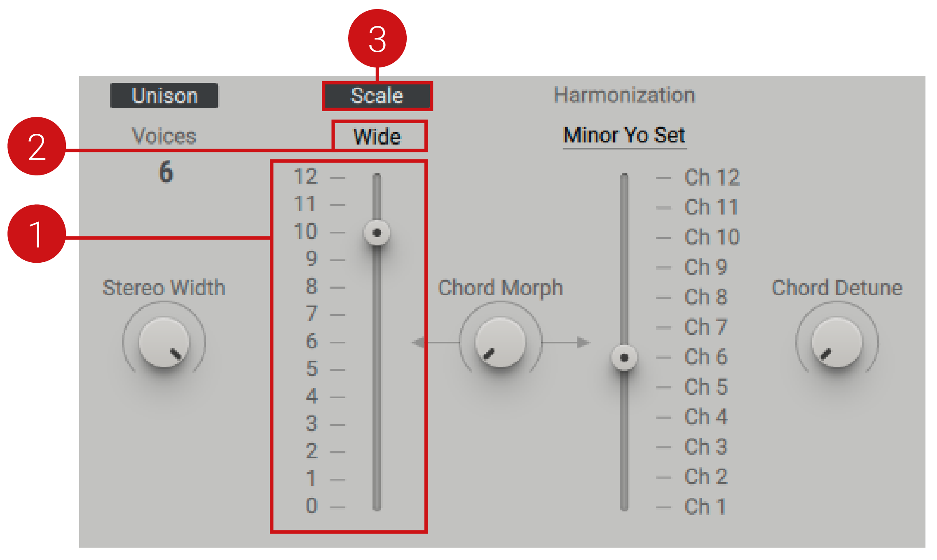Open the Minor Yo Set chord dropdown
Image resolution: width=937 pixels, height=560 pixels.
click(624, 135)
